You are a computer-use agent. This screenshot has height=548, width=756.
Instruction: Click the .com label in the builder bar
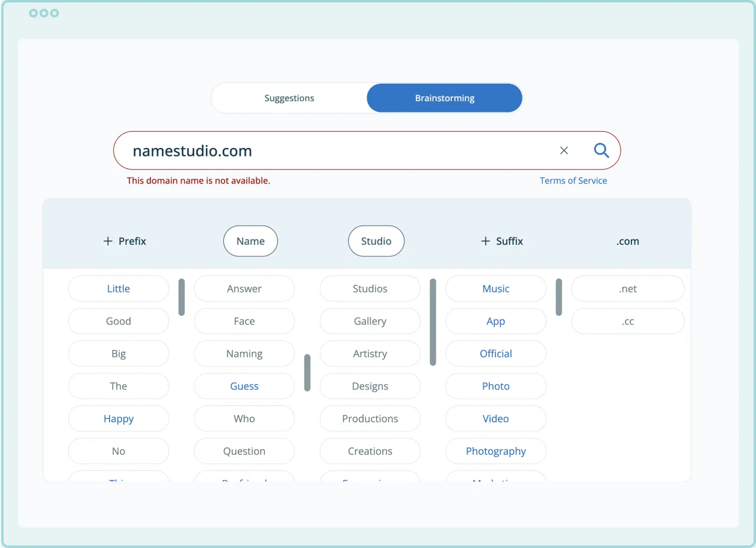[x=628, y=241]
